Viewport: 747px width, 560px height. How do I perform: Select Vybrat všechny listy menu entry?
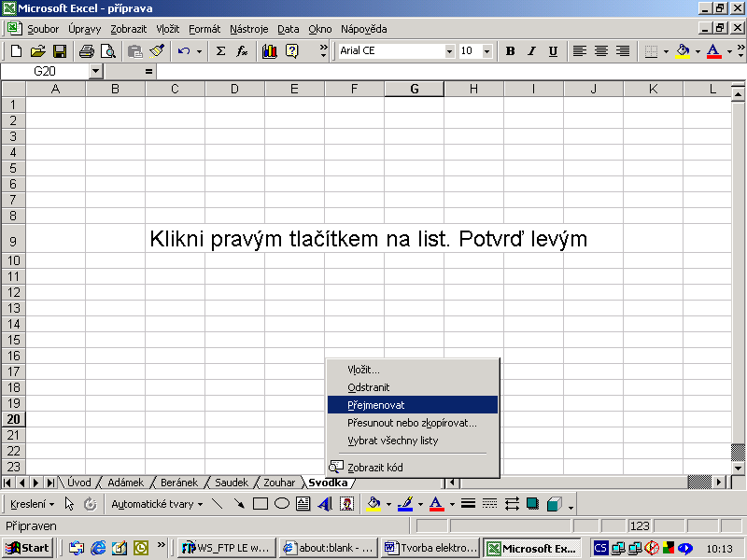[x=413, y=441]
